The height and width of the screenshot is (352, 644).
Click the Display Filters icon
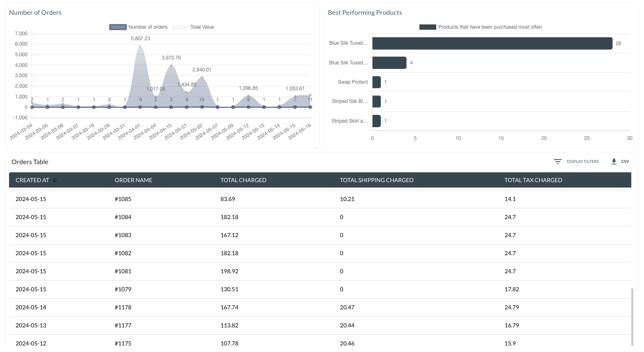click(x=557, y=162)
